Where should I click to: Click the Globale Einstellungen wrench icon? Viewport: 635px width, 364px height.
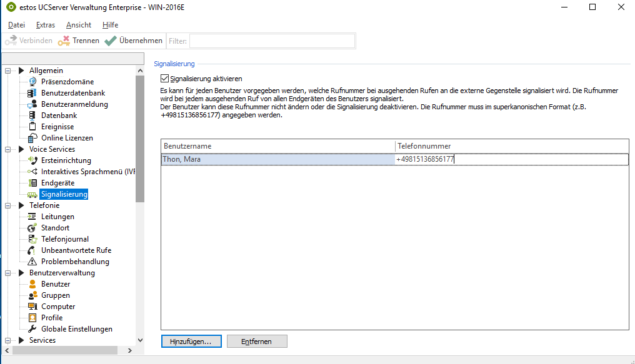click(33, 329)
